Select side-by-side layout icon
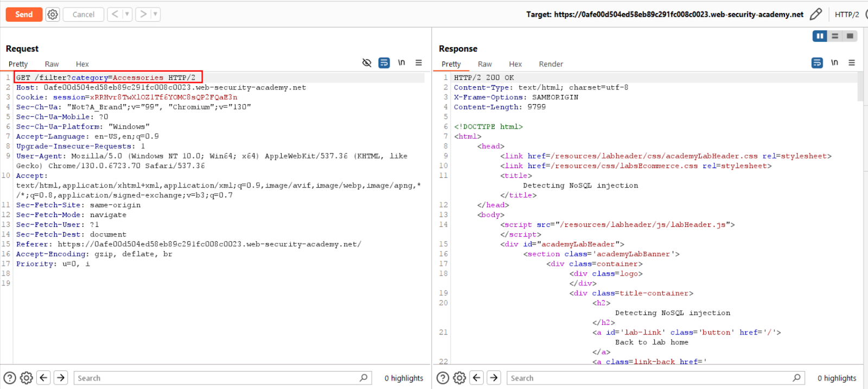Image resolution: width=868 pixels, height=389 pixels. pos(820,36)
